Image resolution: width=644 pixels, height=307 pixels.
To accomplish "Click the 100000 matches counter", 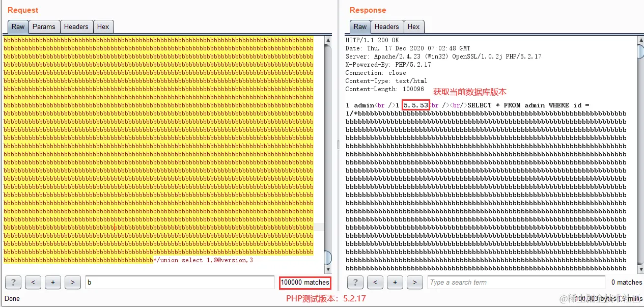I will click(305, 282).
